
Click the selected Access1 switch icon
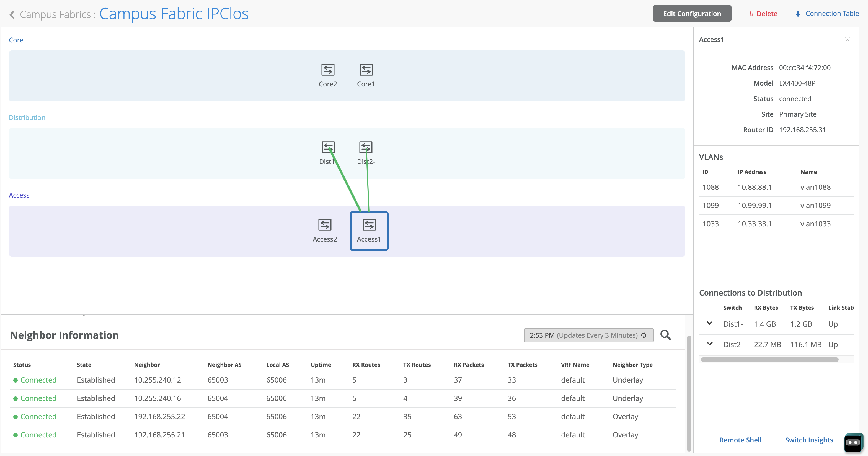(369, 225)
